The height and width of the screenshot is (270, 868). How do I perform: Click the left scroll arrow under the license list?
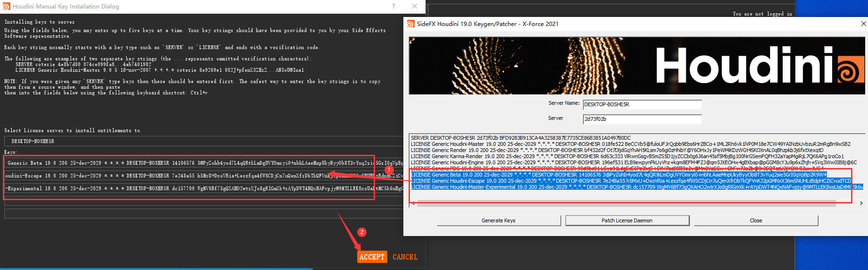click(x=413, y=203)
